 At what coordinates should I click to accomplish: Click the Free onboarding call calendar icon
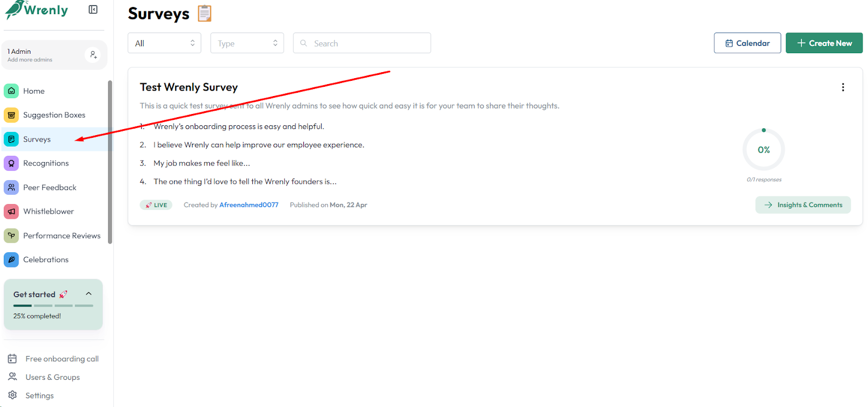tap(12, 359)
